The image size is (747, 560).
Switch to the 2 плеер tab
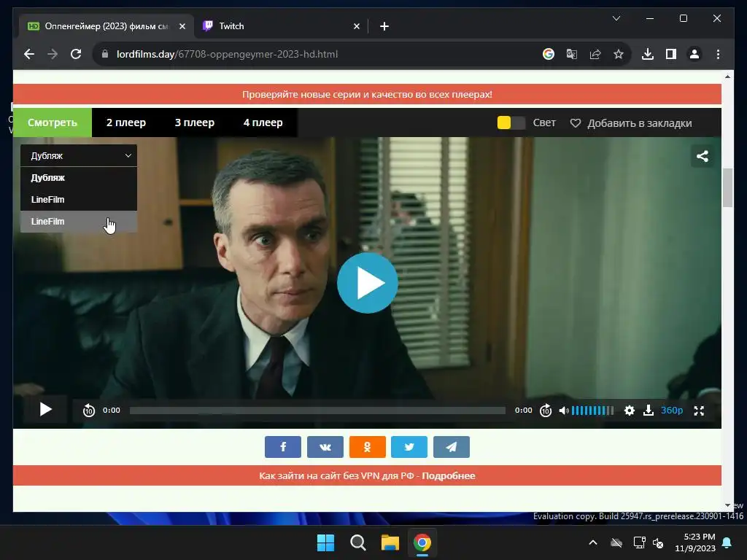click(125, 122)
